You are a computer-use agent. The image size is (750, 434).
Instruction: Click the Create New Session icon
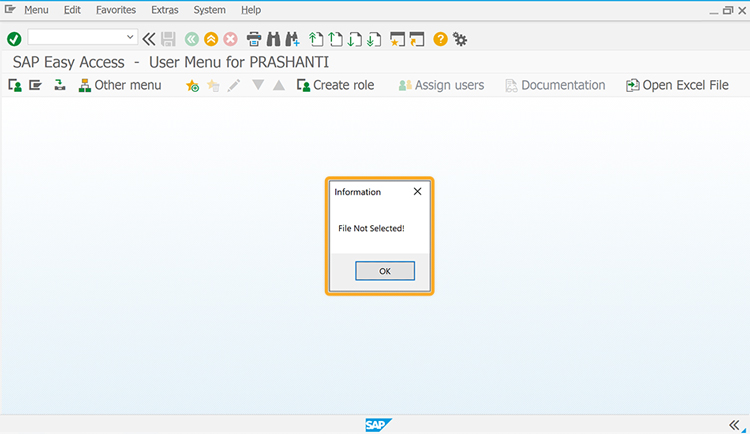click(x=397, y=39)
